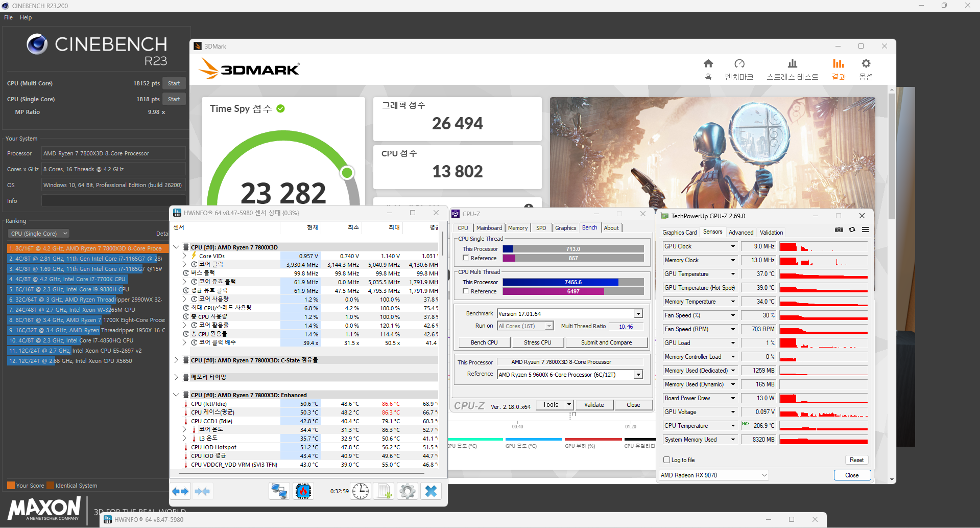Click CPU-Z Submit and Compare button
The height and width of the screenshot is (528, 980).
606,342
